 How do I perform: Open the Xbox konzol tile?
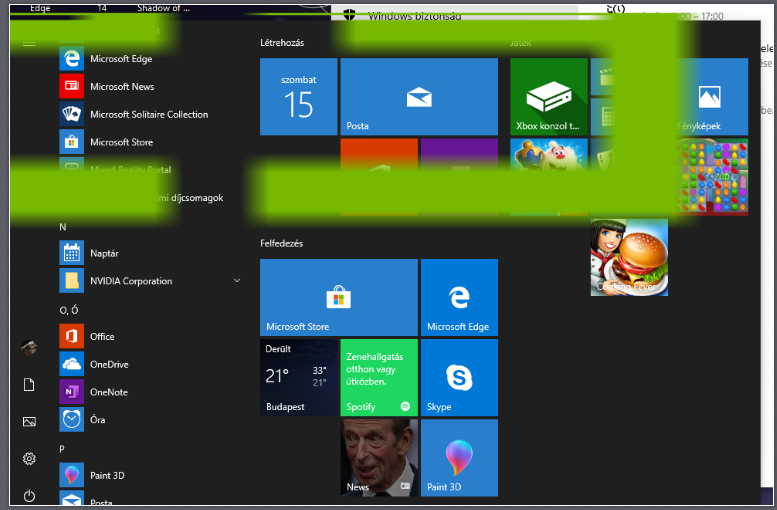tap(549, 97)
